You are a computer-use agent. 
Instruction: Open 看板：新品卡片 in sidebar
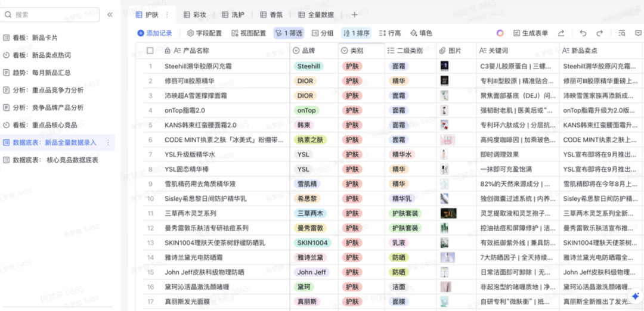point(57,38)
